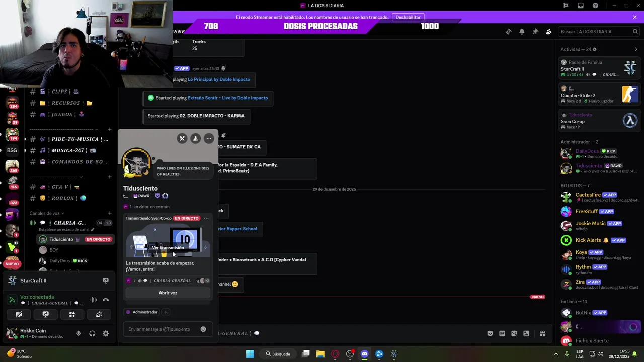
Task: Open notification settings bell icon
Action: pyautogui.click(x=522, y=31)
